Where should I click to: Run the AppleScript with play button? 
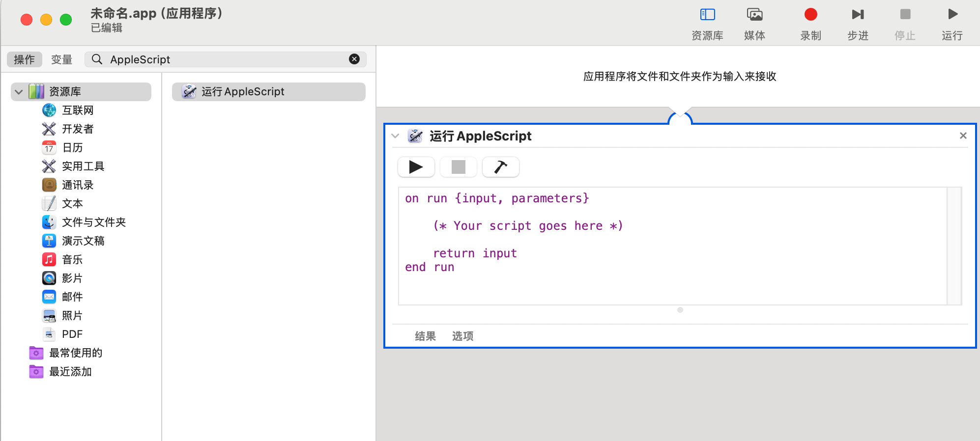click(x=416, y=167)
